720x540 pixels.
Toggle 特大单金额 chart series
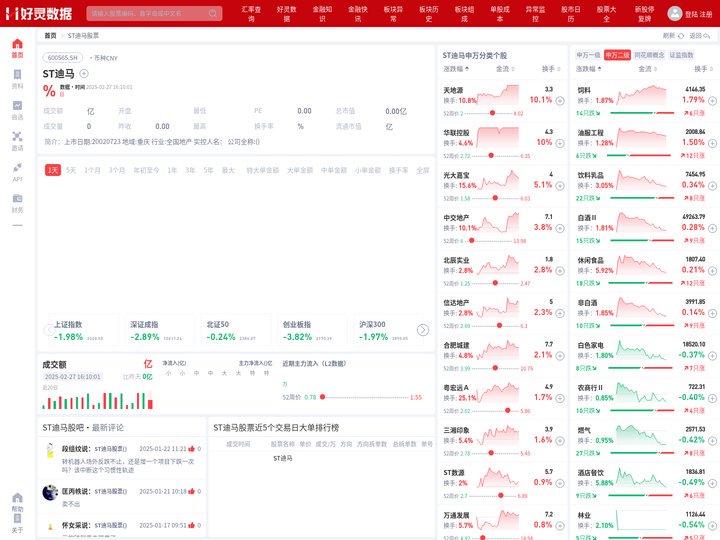[263, 170]
